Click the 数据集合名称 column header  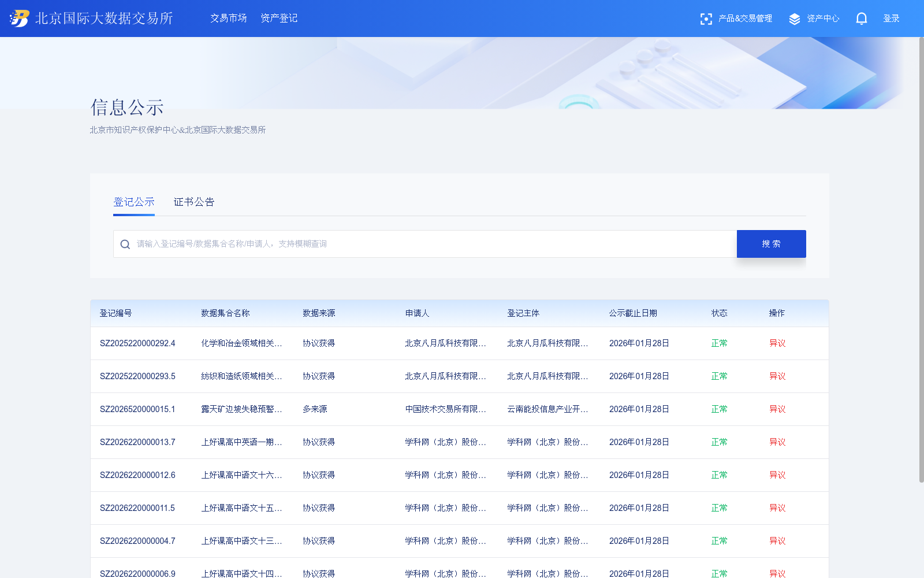[225, 313]
